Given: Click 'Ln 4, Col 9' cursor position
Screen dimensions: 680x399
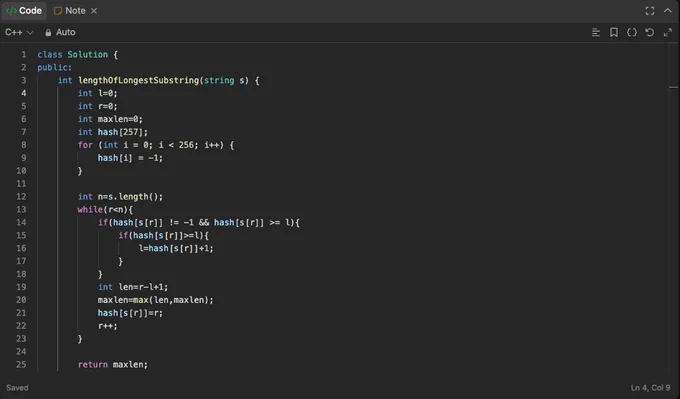Looking at the screenshot, I should (x=651, y=388).
